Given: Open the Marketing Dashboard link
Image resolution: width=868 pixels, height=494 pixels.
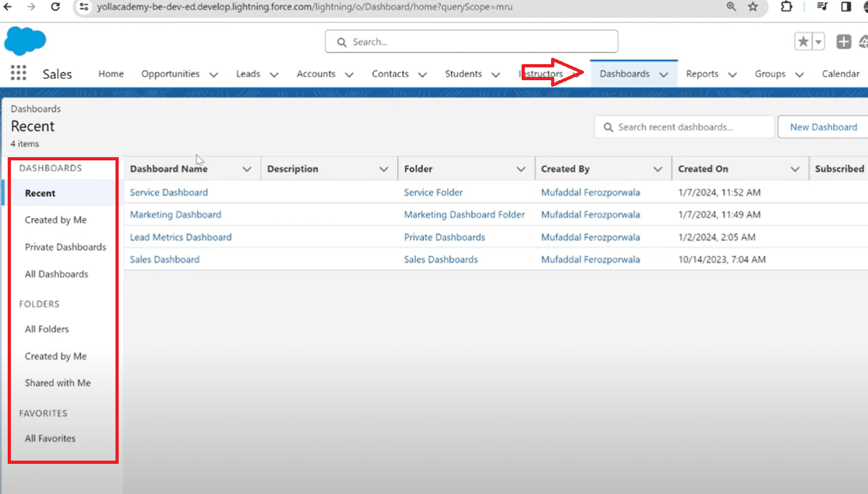Looking at the screenshot, I should [x=175, y=214].
